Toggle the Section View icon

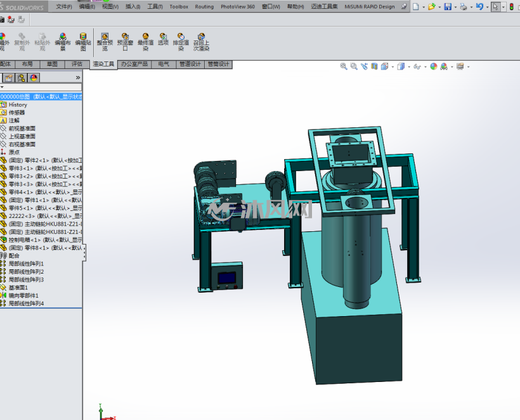(374, 67)
